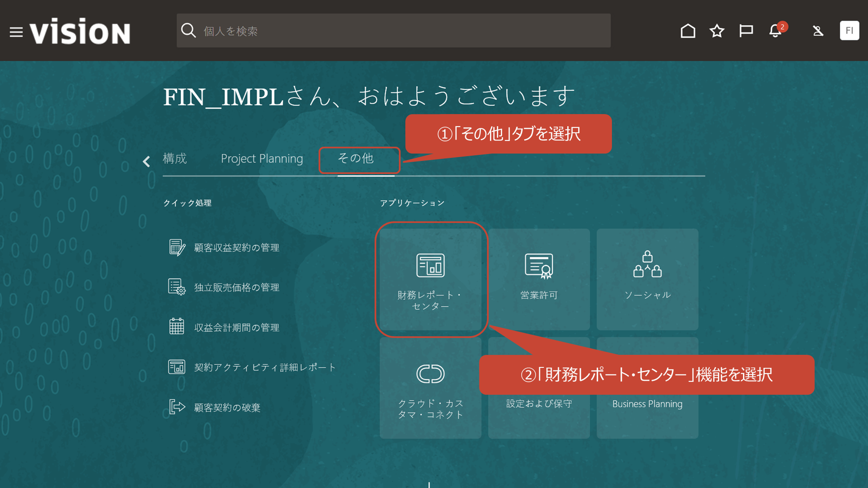Open クラウド・カスタマ・コネクト tile
The image size is (868, 488).
coord(430,388)
